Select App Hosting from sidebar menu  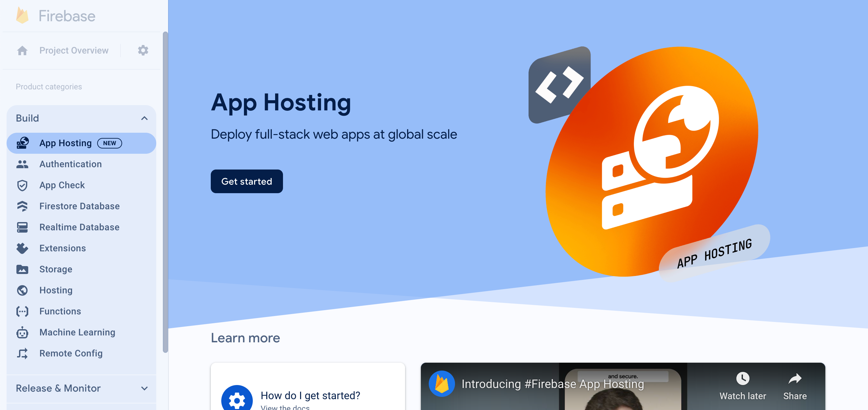pyautogui.click(x=81, y=142)
